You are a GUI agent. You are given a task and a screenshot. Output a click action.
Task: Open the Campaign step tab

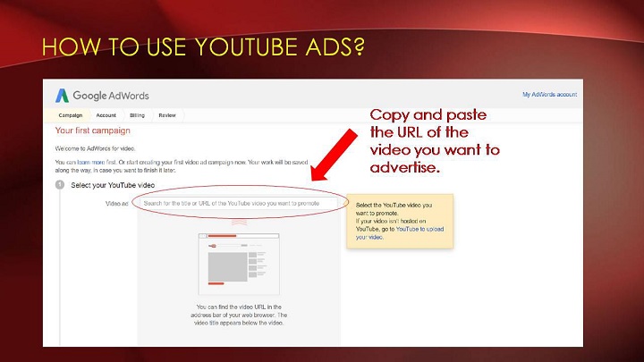coord(71,115)
